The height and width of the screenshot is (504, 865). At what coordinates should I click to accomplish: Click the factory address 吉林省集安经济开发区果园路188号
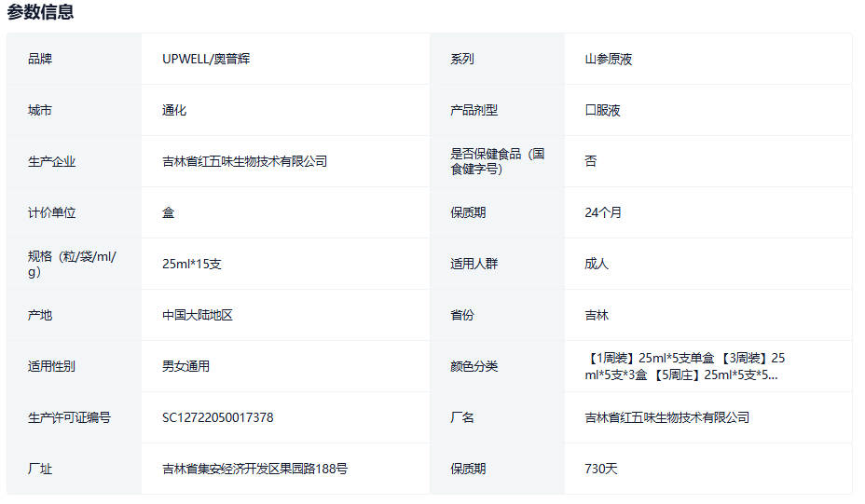click(x=254, y=469)
